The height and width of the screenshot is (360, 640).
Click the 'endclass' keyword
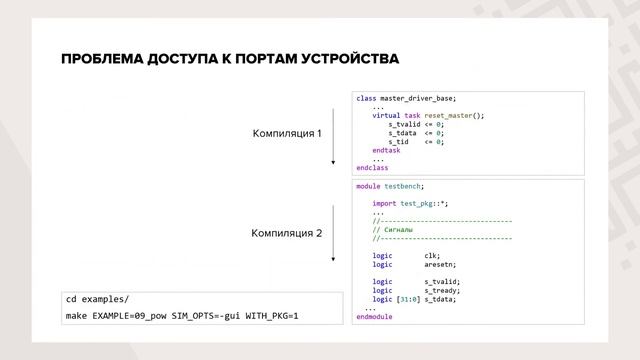point(372,168)
